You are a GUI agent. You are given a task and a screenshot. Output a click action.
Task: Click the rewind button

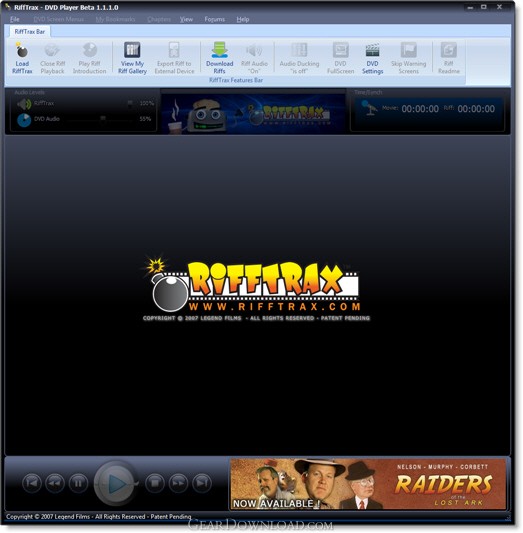pos(55,483)
